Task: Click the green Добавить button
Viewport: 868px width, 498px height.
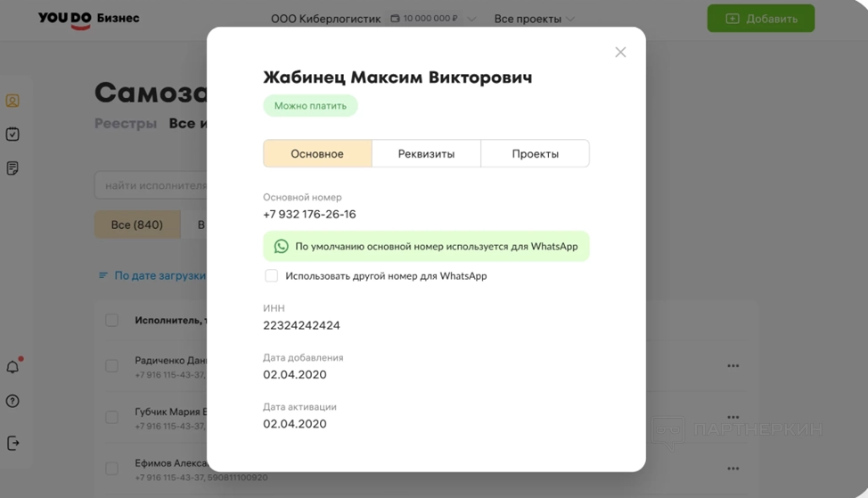Action: tap(760, 19)
